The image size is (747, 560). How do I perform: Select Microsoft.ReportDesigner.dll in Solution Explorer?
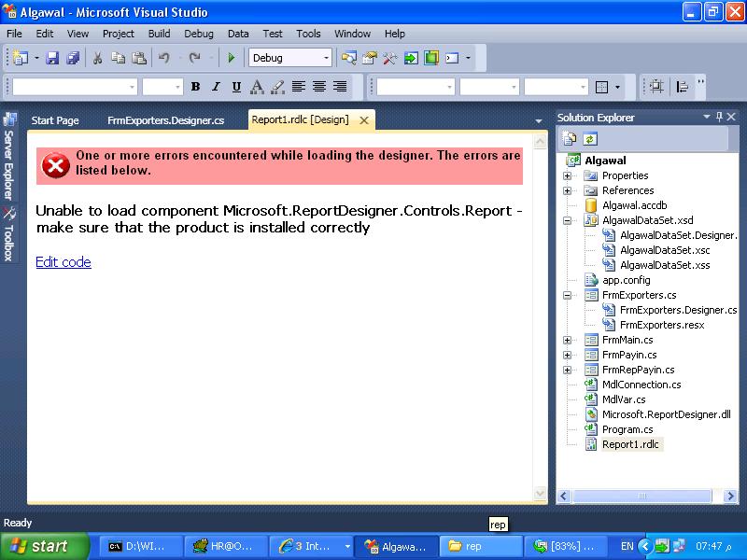click(666, 414)
